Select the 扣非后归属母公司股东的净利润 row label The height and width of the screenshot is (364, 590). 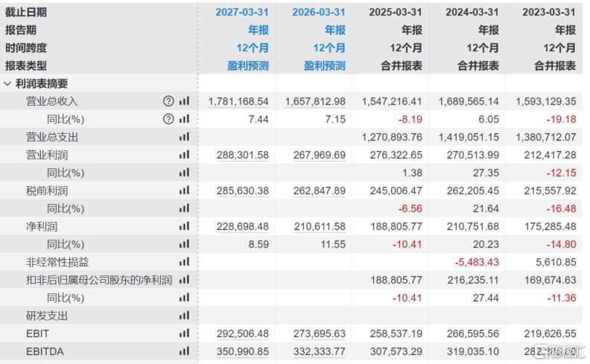[x=99, y=280]
